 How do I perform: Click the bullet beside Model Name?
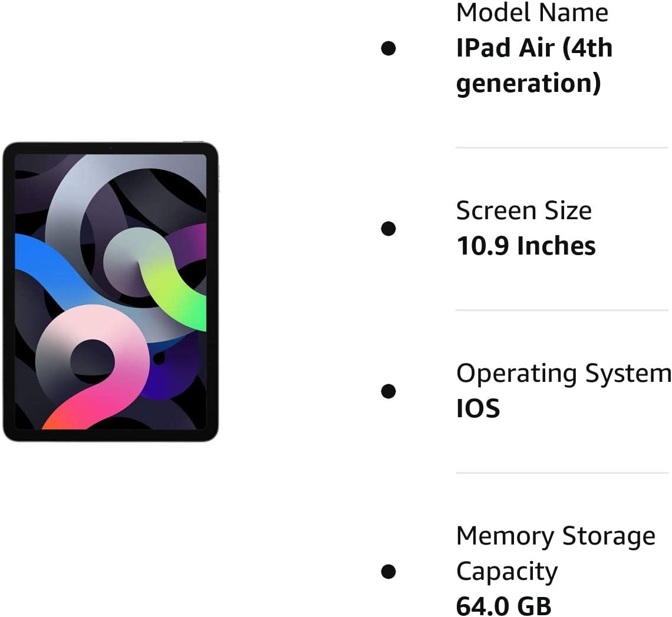point(388,48)
